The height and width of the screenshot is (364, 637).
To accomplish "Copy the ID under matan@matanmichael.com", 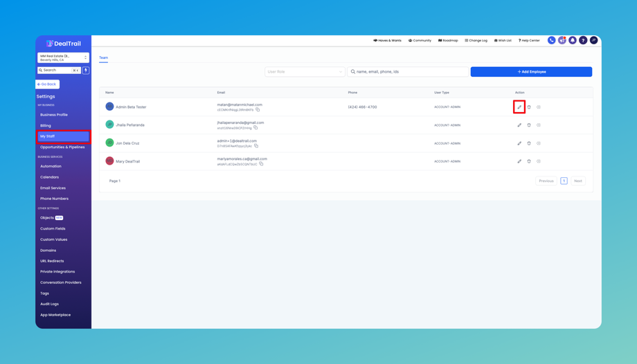I will 258,110.
